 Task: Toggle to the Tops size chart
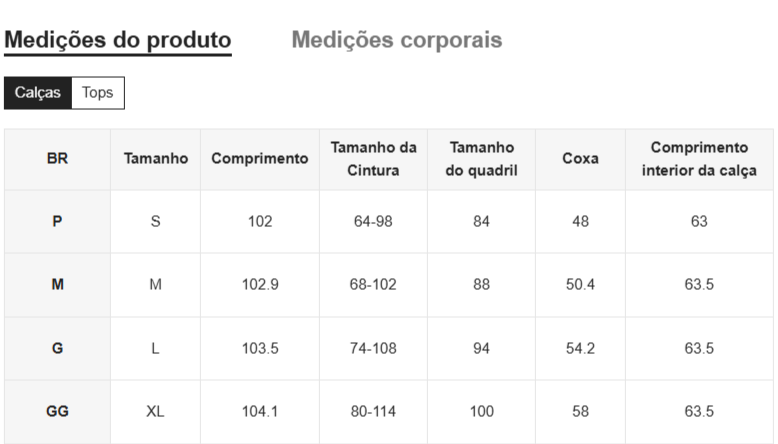[97, 93]
